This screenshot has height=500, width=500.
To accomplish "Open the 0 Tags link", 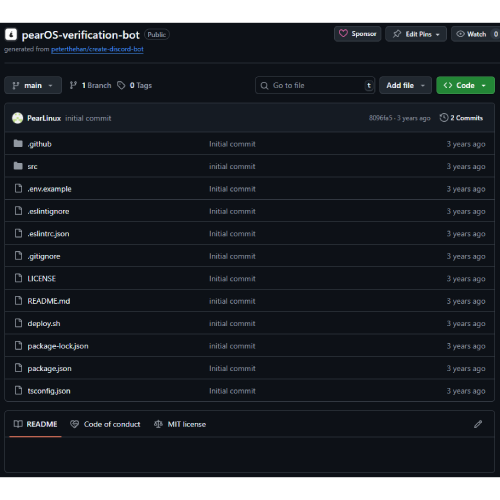I will pos(135,85).
